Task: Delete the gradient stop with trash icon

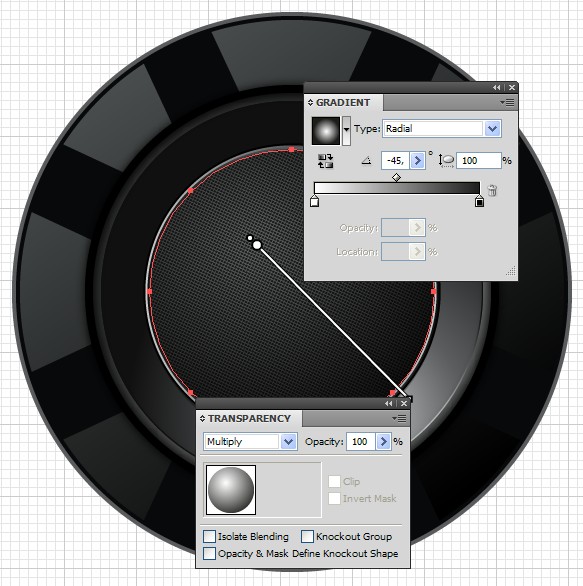Action: (x=492, y=191)
